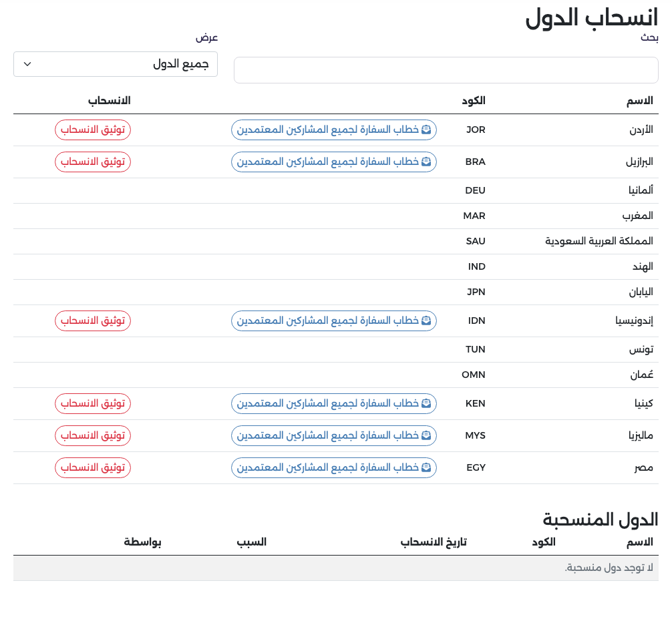The image size is (672, 623).
Task: Click the الانسحاب column header
Action: click(x=110, y=101)
